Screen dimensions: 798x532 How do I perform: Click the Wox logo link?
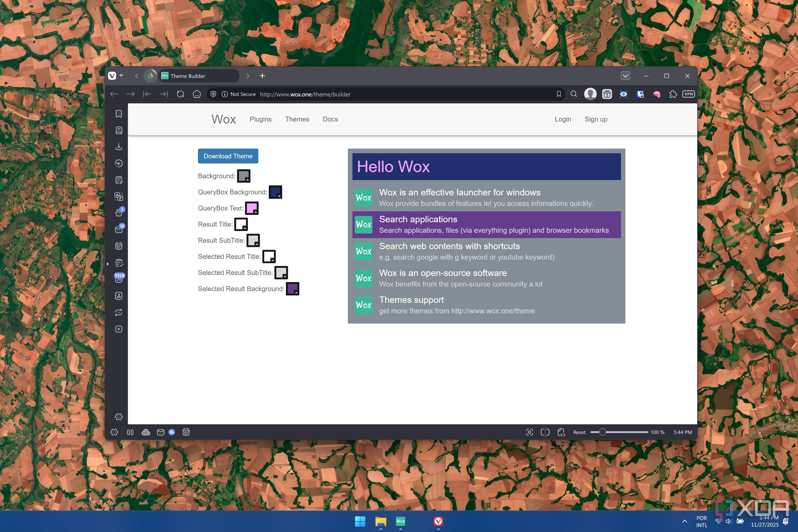tap(224, 119)
